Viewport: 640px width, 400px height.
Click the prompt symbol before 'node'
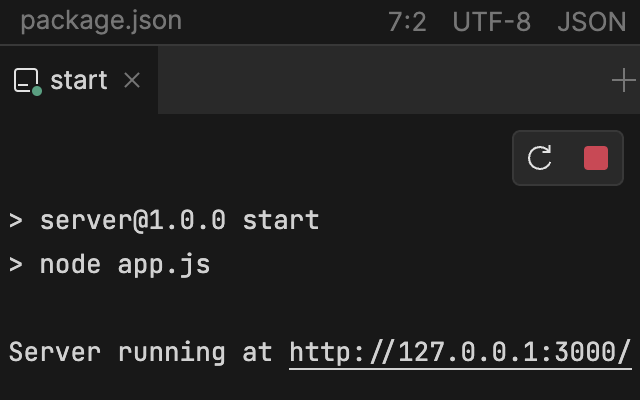tap(16, 265)
